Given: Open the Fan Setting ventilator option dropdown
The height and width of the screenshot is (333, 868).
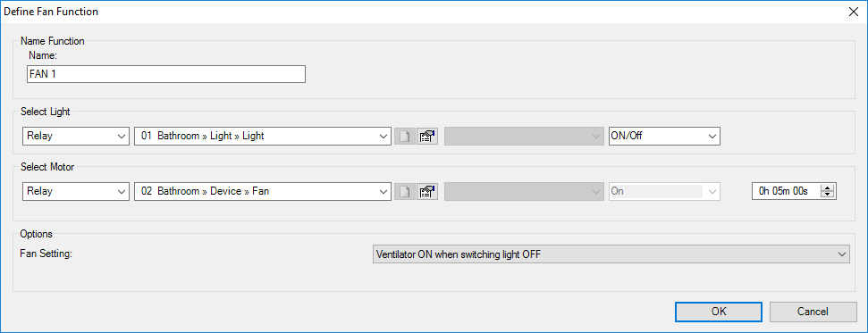Looking at the screenshot, I should (x=611, y=254).
